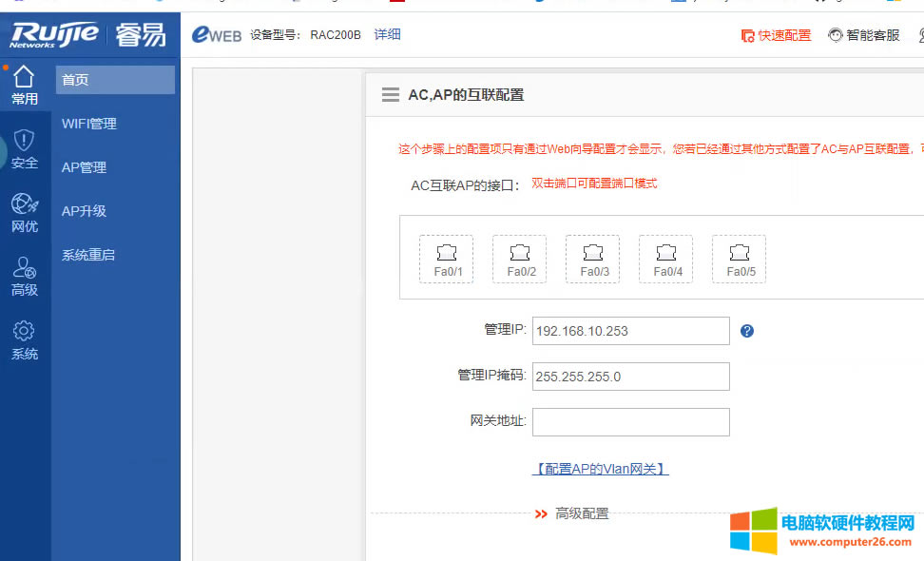This screenshot has height=561, width=924.
Task: Go to 网优 network optimization section
Action: click(25, 212)
